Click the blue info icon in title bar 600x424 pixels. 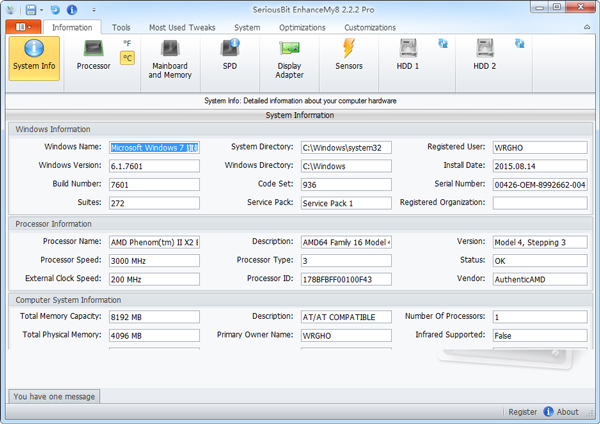click(x=72, y=10)
